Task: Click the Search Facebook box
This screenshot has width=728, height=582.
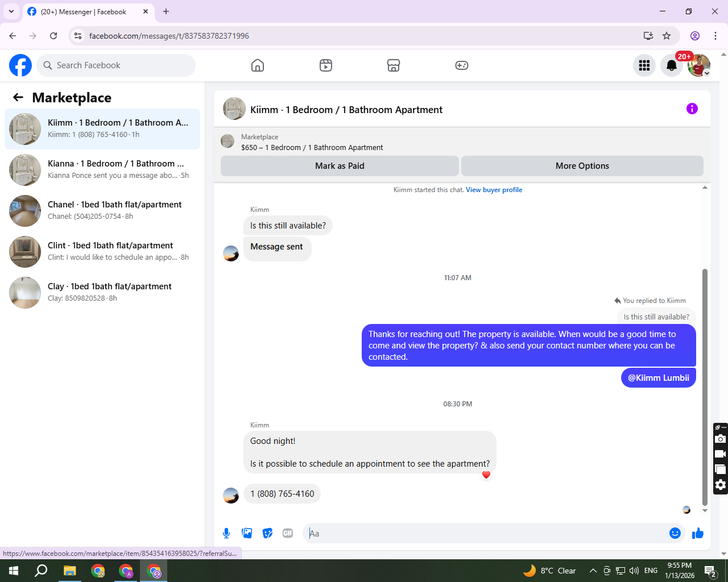Action: tap(116, 65)
